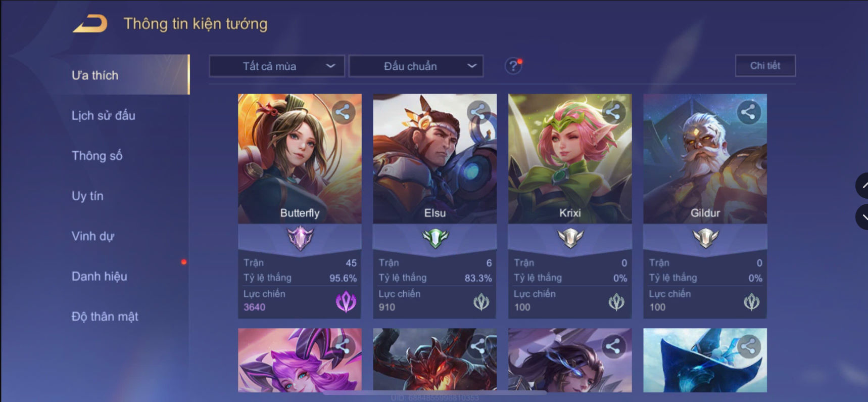Screen dimensions: 868x402
Task: Click the Chi tiết button
Action: [765, 66]
